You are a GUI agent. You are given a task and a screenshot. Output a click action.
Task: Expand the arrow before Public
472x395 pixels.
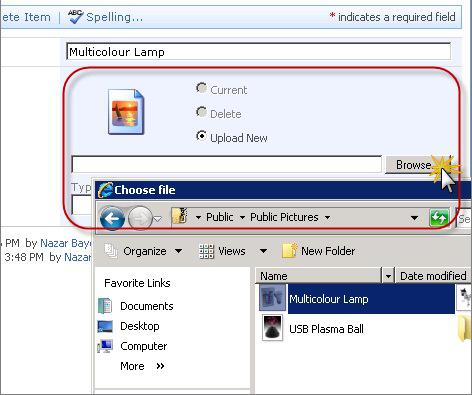(198, 218)
